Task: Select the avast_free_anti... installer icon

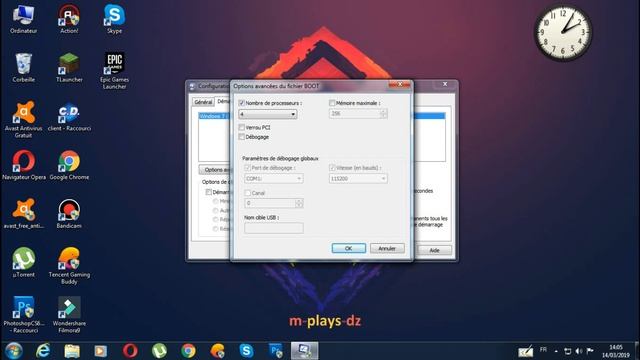Action: [x=23, y=214]
